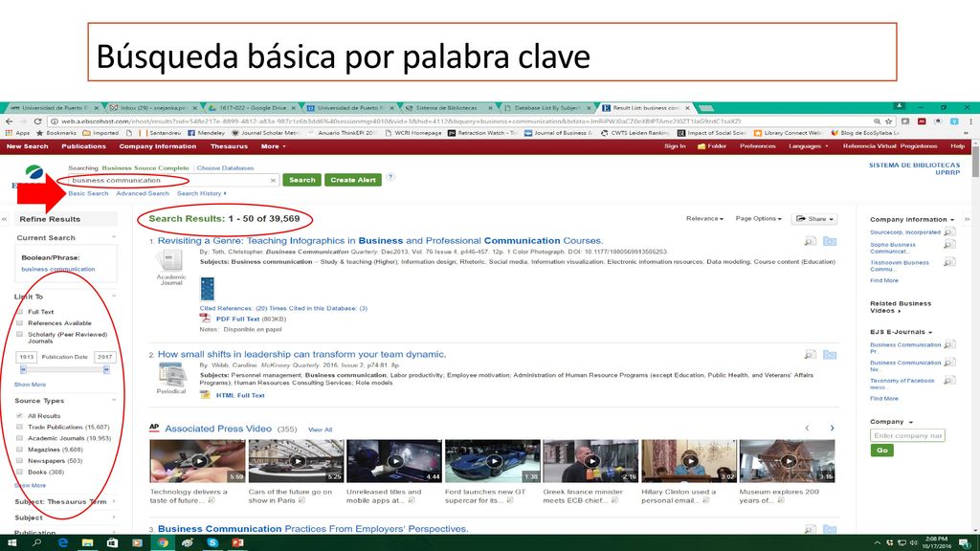
Task: Click the PDF icon for the first result
Action: click(x=205, y=319)
